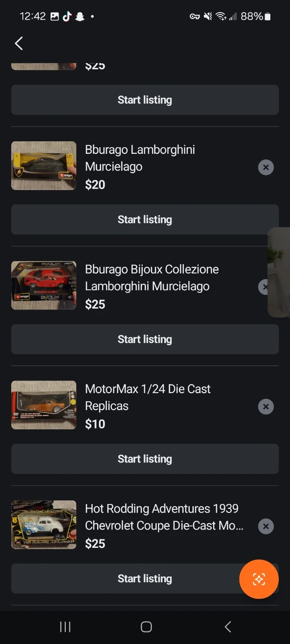Remove the Hot Rodding Adventures Chevrolet item
This screenshot has height=644, width=290.
266,526
